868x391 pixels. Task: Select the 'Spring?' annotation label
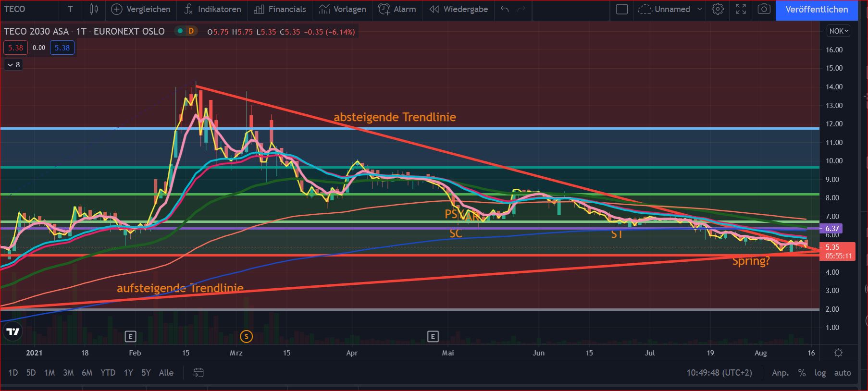tap(751, 261)
